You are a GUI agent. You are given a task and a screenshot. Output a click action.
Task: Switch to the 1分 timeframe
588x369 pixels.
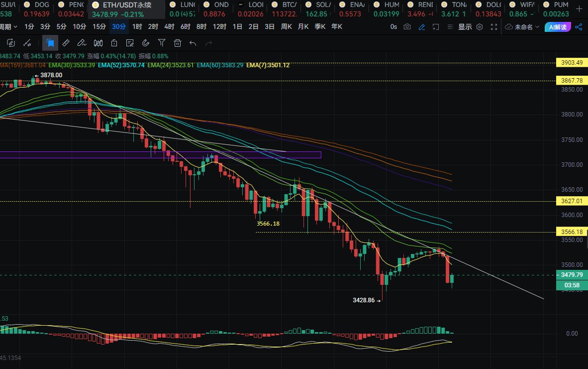tap(29, 27)
